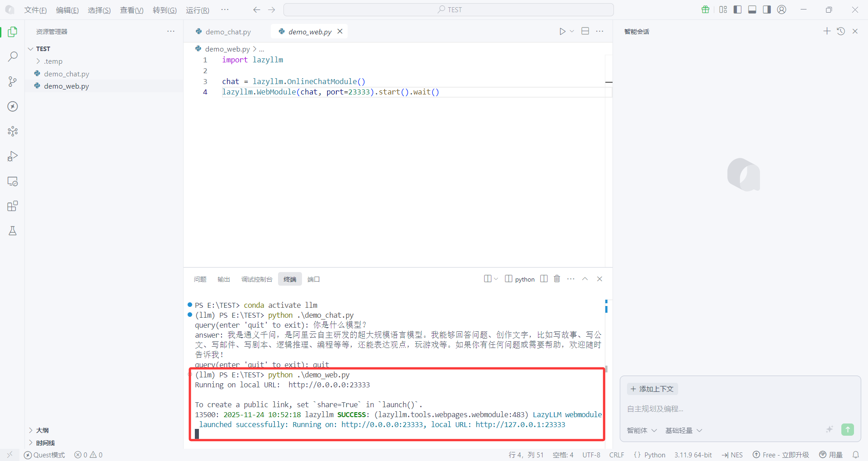Open the Source Control view
The width and height of the screenshot is (868, 461).
pyautogui.click(x=13, y=81)
